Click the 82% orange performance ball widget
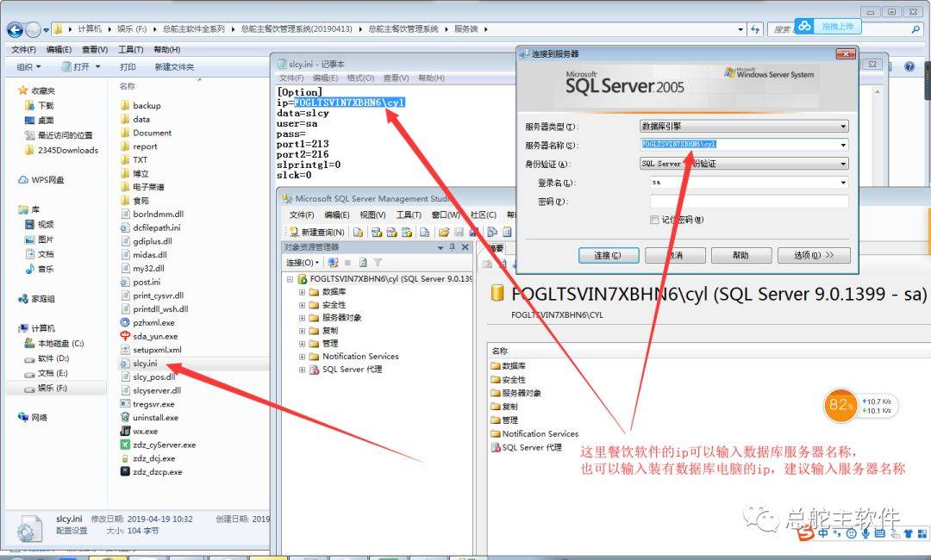The width and height of the screenshot is (931, 560). click(840, 405)
